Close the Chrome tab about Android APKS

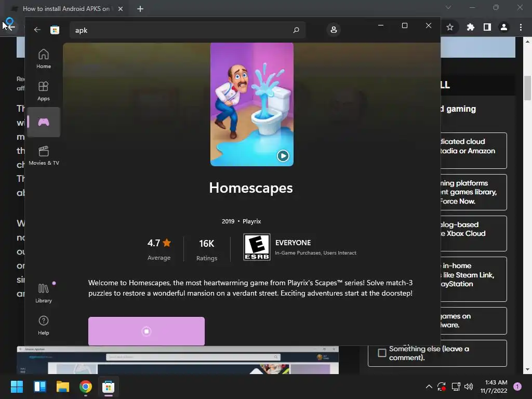[121, 9]
